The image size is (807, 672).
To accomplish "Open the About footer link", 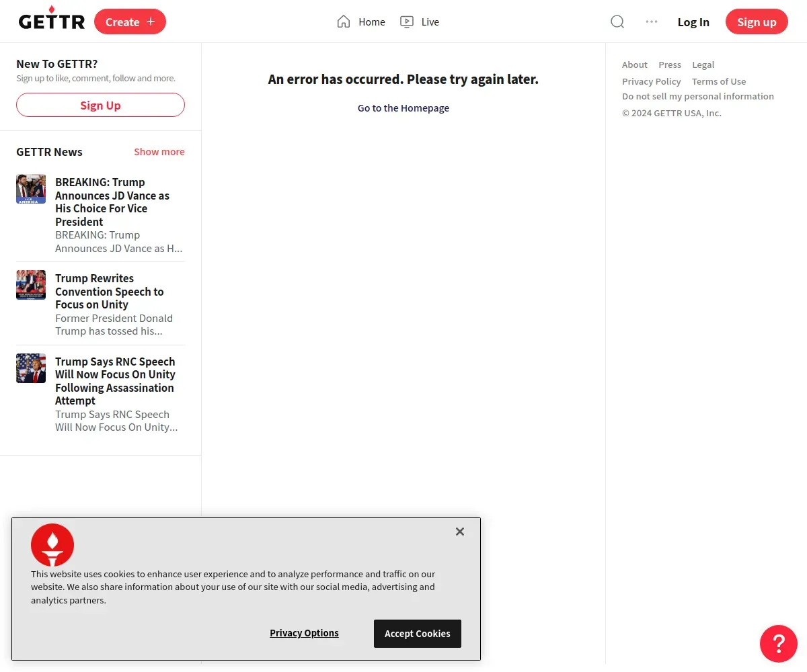I will click(x=635, y=65).
